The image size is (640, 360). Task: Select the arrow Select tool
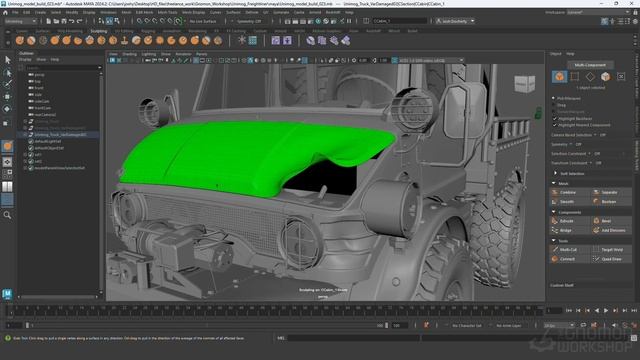point(7,60)
